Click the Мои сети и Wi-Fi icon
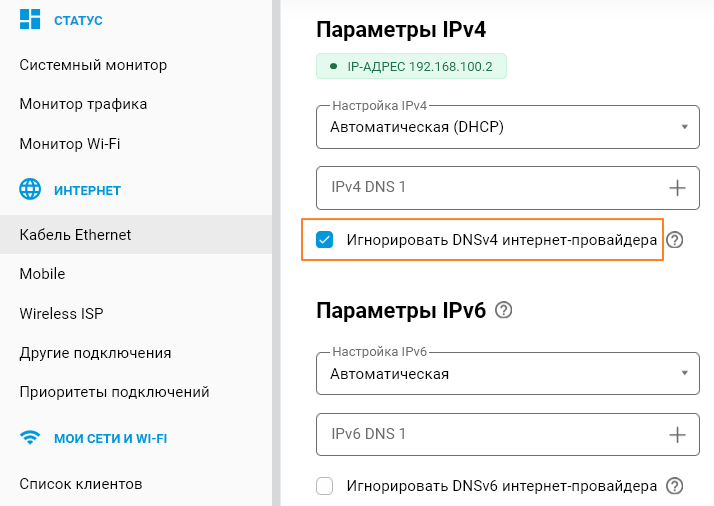Viewport: 714px width, 506px height. coord(31,438)
